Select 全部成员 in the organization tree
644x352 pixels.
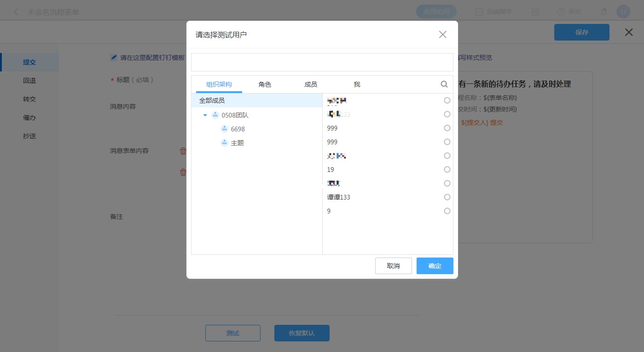tap(212, 100)
